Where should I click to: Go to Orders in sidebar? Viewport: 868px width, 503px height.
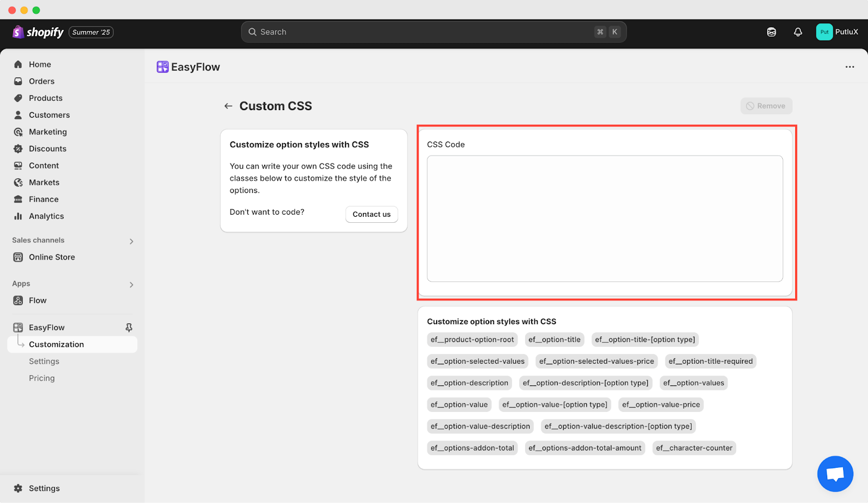point(42,81)
